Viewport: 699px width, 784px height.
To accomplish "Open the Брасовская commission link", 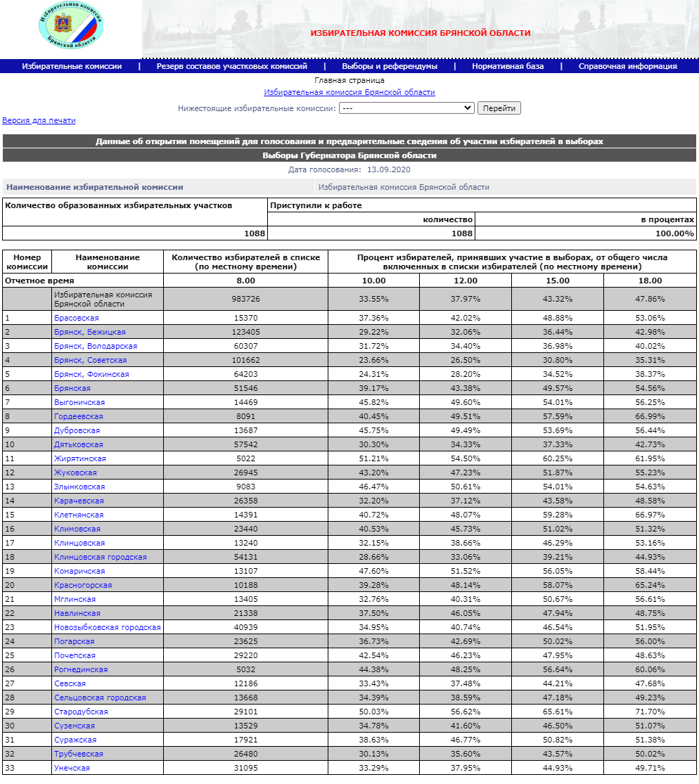I will 77,318.
